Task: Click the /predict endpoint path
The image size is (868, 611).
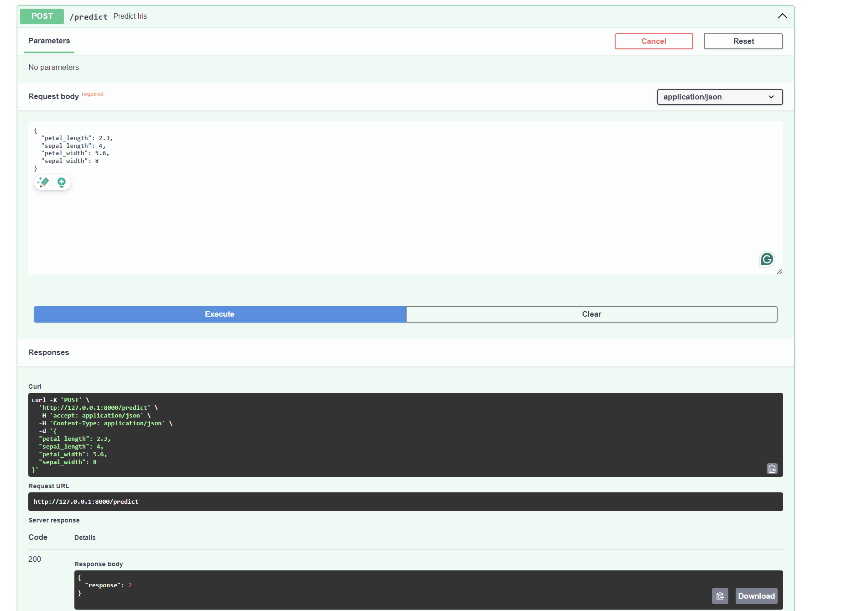Action: (x=89, y=17)
